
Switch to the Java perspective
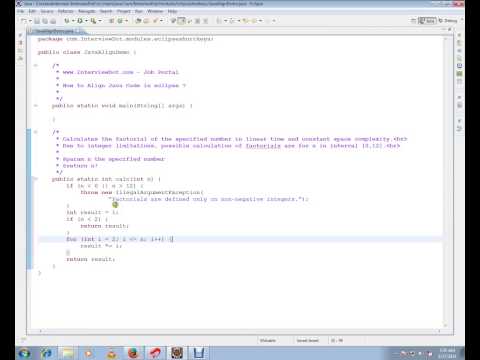[427, 21]
